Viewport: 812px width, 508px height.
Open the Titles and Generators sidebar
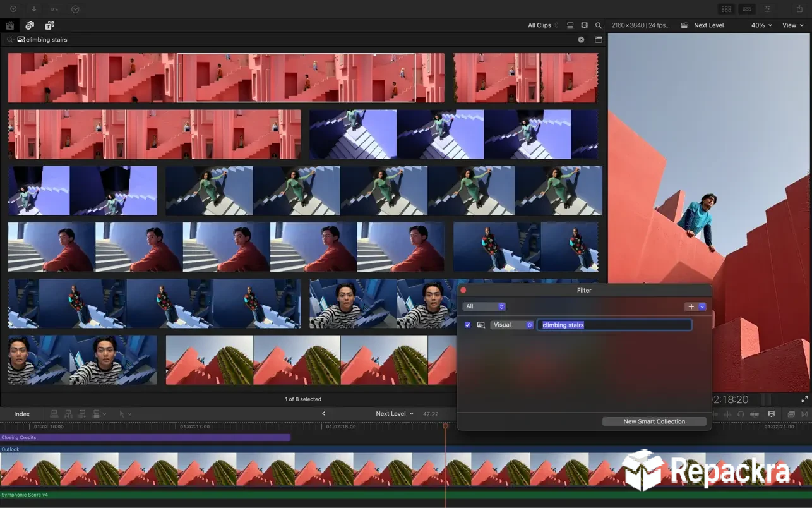[x=49, y=26]
